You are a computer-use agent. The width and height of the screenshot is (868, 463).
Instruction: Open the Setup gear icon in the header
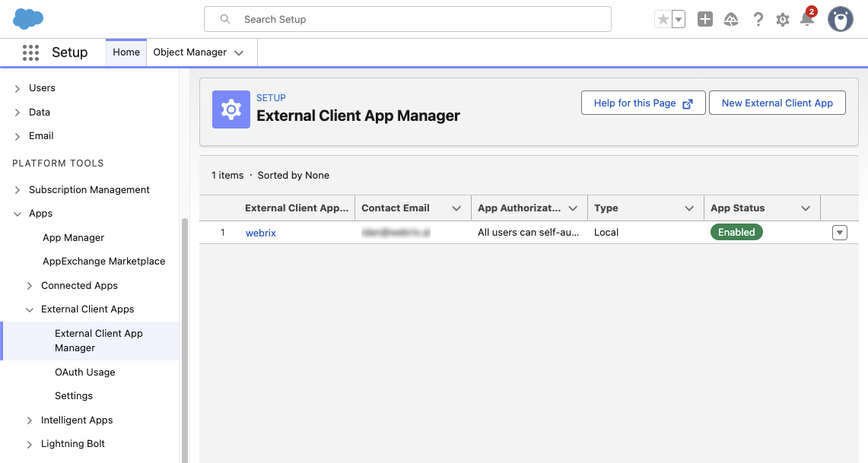[x=783, y=19]
